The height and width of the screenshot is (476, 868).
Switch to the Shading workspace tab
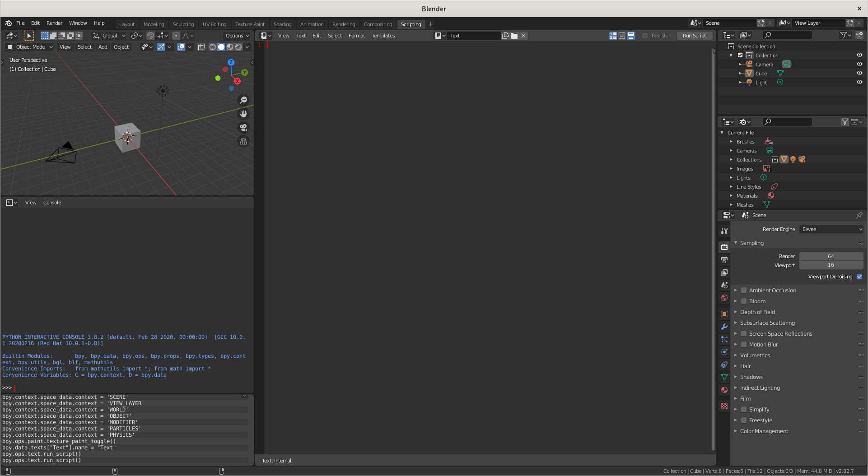282,24
